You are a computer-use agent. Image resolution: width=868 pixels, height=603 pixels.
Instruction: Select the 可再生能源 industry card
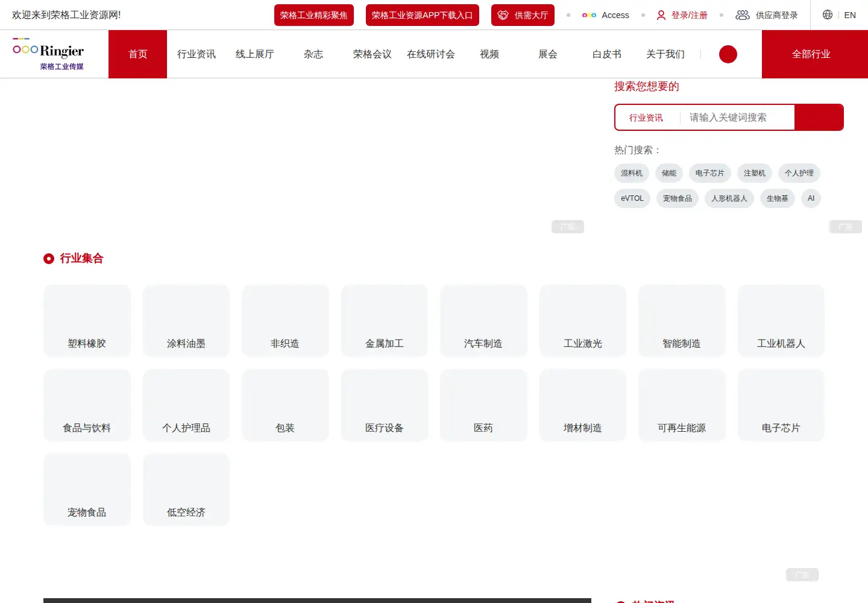pyautogui.click(x=682, y=405)
